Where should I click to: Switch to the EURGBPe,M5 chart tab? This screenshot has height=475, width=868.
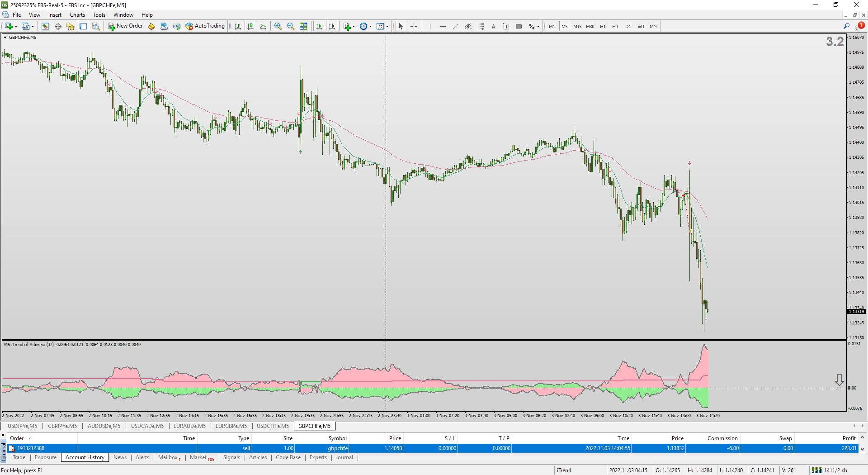point(231,426)
